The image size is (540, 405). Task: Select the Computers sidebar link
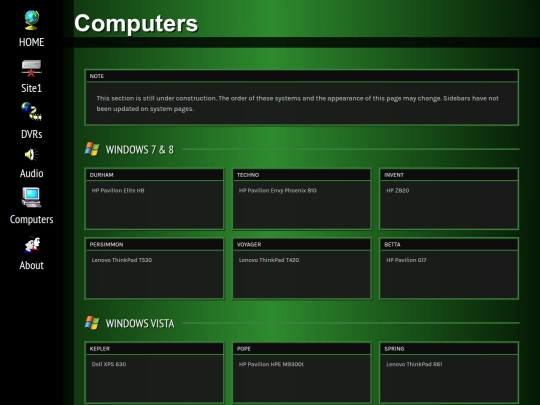tap(31, 219)
